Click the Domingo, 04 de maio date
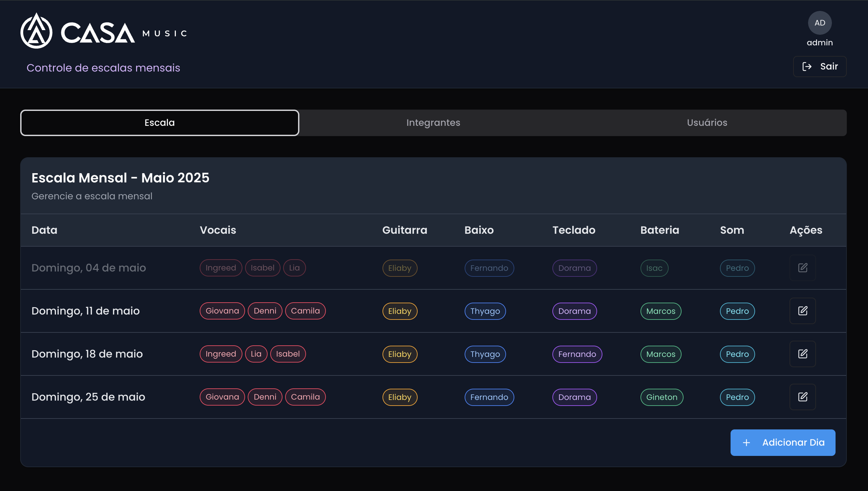Viewport: 868px width, 491px height. click(x=89, y=268)
